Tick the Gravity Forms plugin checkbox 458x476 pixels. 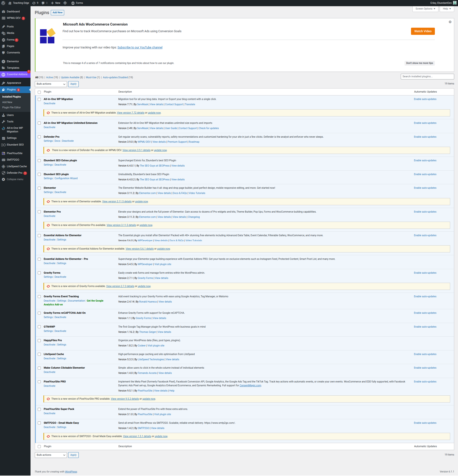click(x=39, y=273)
